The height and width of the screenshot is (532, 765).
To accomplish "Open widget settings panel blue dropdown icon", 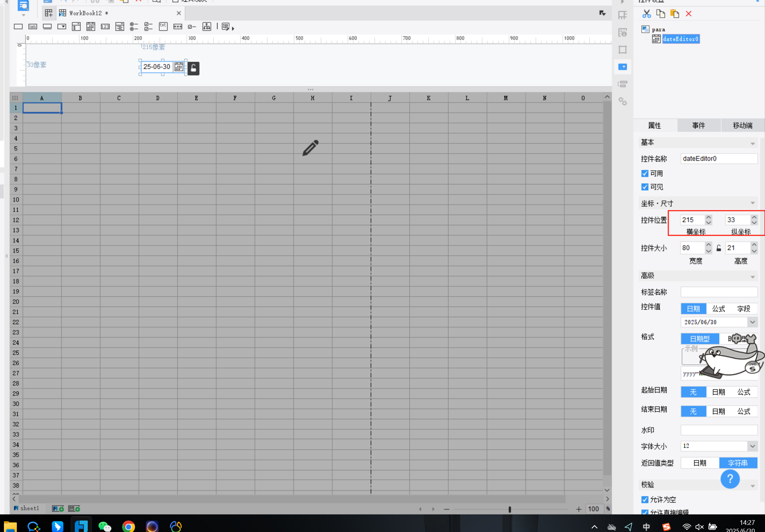I will coord(622,67).
